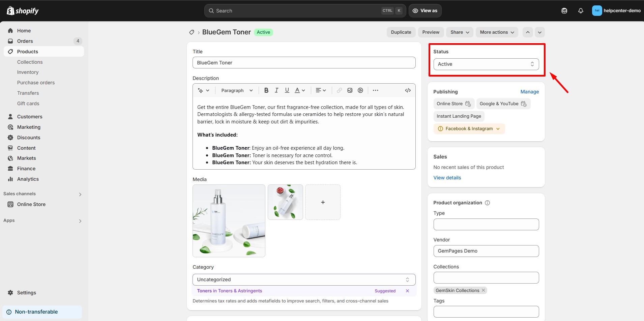Image resolution: width=644 pixels, height=321 pixels.
Task: Click the insert video icon in editor
Action: [360, 90]
